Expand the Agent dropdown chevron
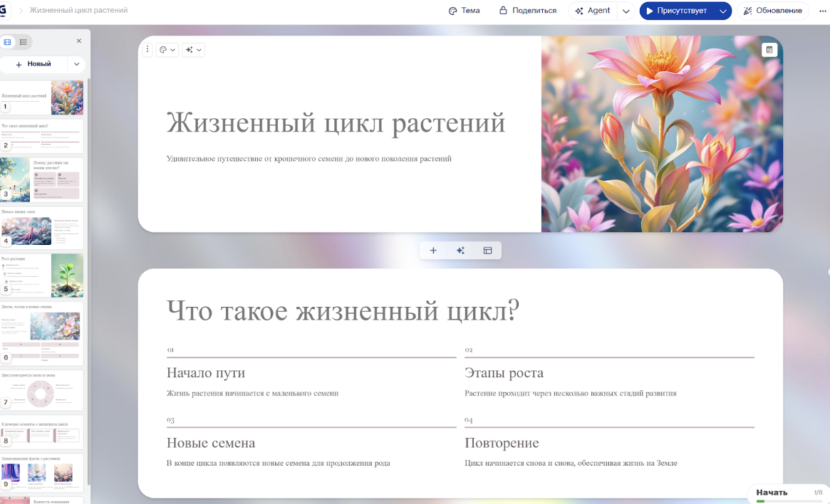 [626, 11]
